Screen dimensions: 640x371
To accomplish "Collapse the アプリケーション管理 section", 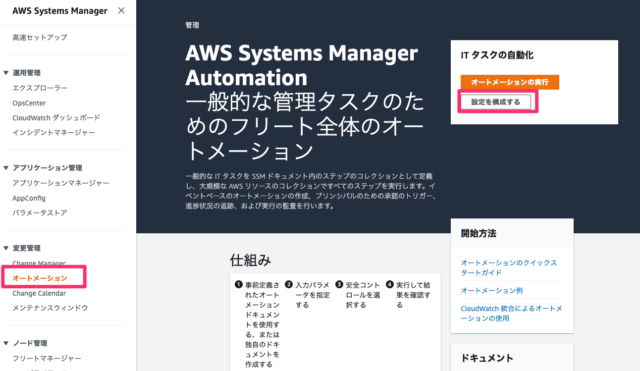I will 6,168.
